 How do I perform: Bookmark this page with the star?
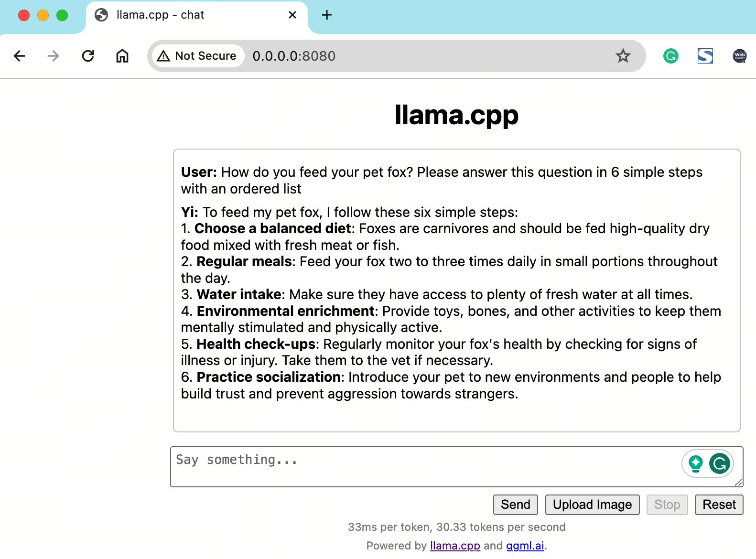pyautogui.click(x=623, y=56)
